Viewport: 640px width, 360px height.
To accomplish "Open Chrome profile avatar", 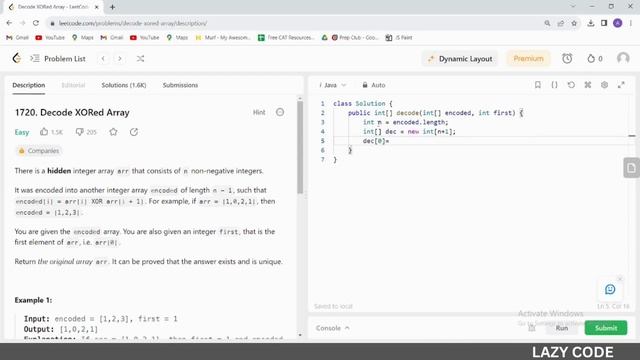I will click(x=618, y=23).
